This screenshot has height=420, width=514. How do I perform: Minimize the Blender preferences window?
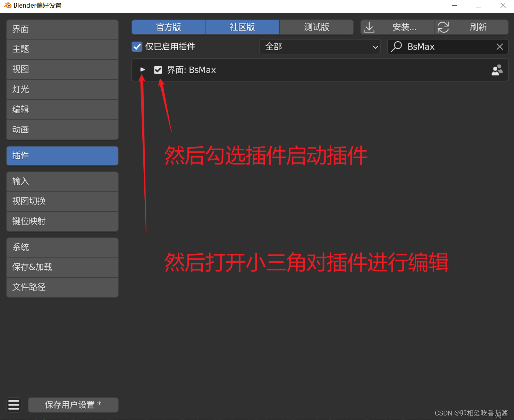pyautogui.click(x=455, y=6)
